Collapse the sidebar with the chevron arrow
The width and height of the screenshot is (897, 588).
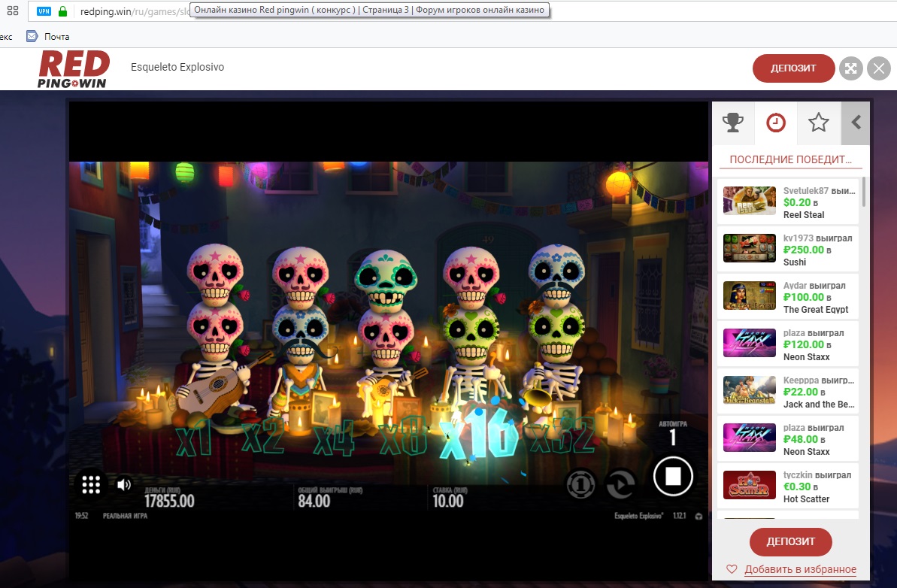click(856, 123)
